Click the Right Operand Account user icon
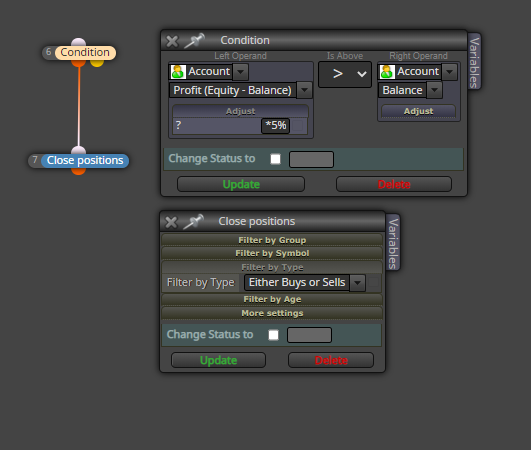Viewport: 531px width, 450px height. (387, 72)
